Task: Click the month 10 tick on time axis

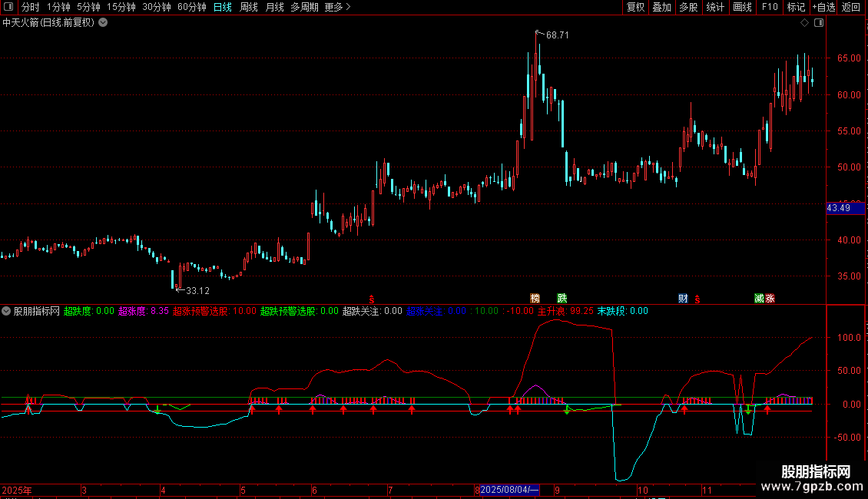Action: [x=642, y=490]
